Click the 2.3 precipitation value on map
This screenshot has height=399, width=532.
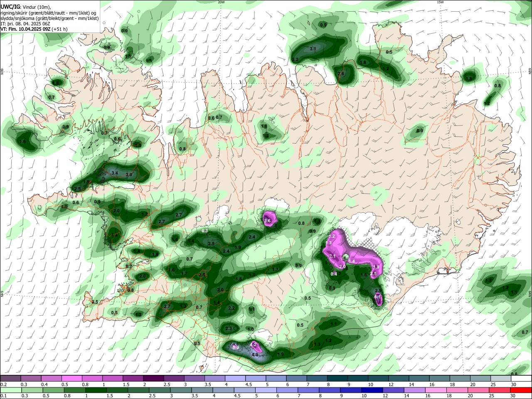(x=228, y=329)
